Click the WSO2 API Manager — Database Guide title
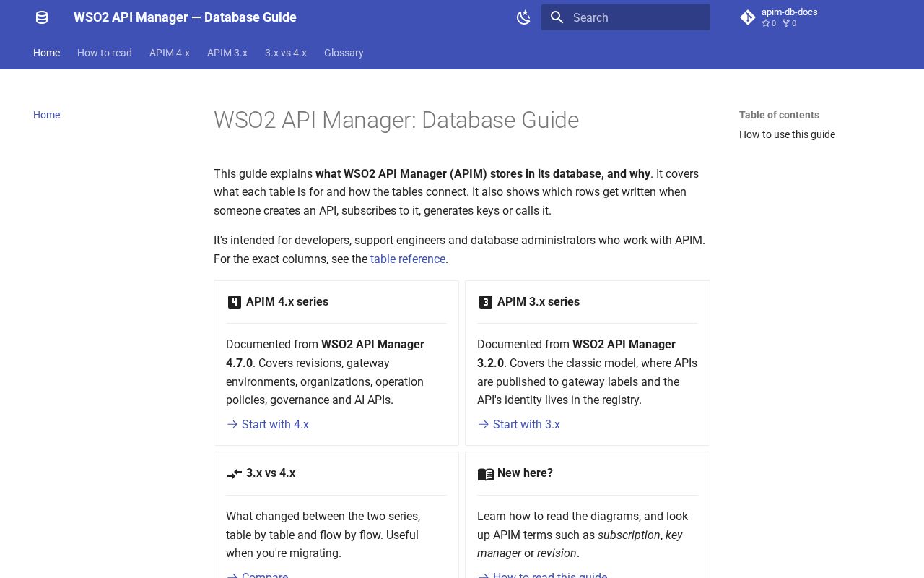The image size is (924, 578). click(x=185, y=17)
